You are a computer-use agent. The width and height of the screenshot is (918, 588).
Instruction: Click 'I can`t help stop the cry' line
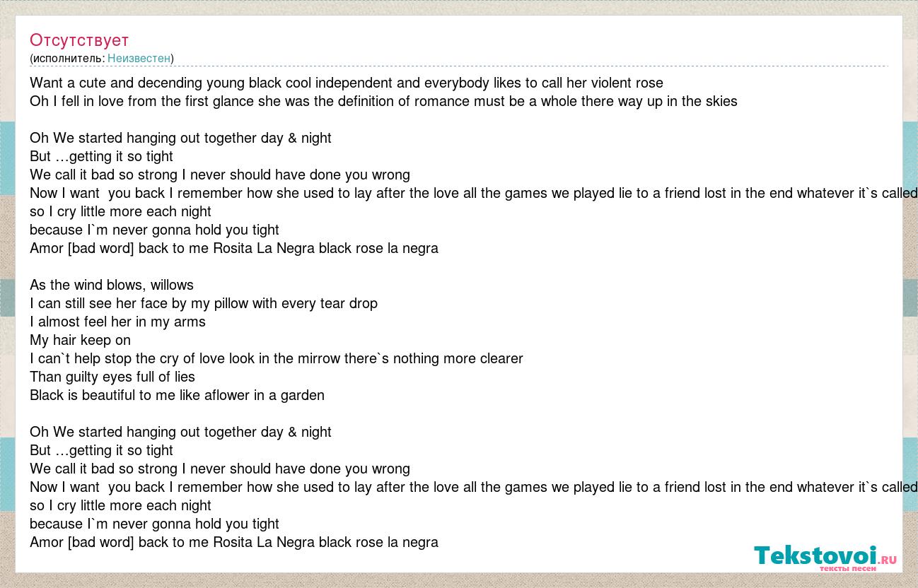tap(277, 359)
